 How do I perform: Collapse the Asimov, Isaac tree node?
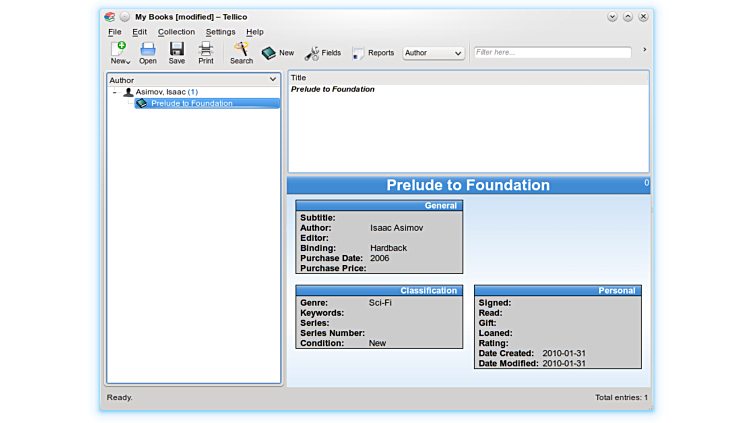(114, 92)
